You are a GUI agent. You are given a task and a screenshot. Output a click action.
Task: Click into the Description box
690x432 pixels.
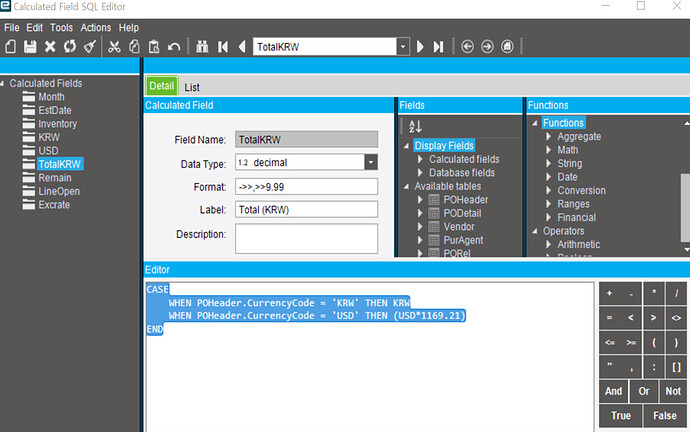pos(306,238)
